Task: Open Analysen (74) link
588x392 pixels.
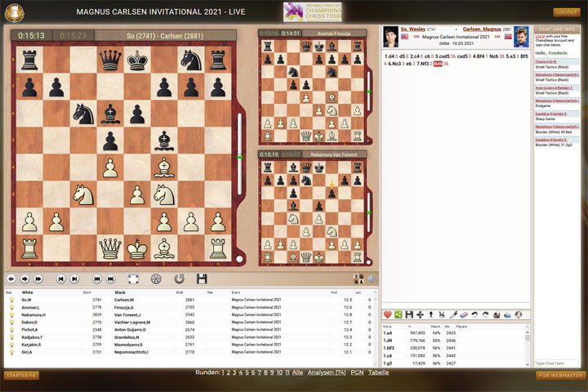Action: click(x=327, y=372)
